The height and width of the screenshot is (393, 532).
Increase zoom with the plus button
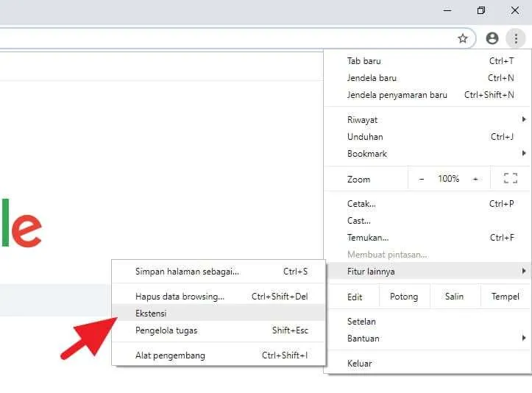[x=475, y=179]
